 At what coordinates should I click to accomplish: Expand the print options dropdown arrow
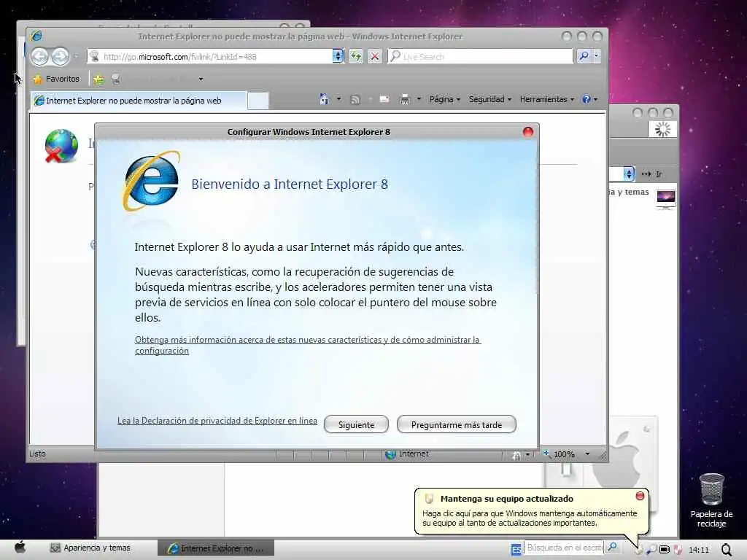(419, 99)
